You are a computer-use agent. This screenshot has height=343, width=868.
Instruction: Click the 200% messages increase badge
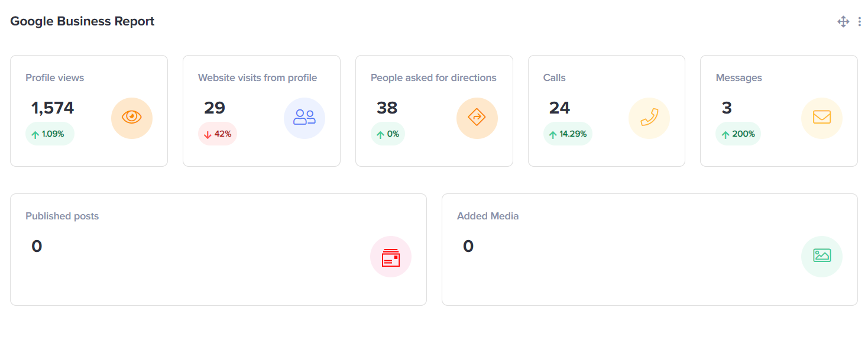tap(738, 134)
